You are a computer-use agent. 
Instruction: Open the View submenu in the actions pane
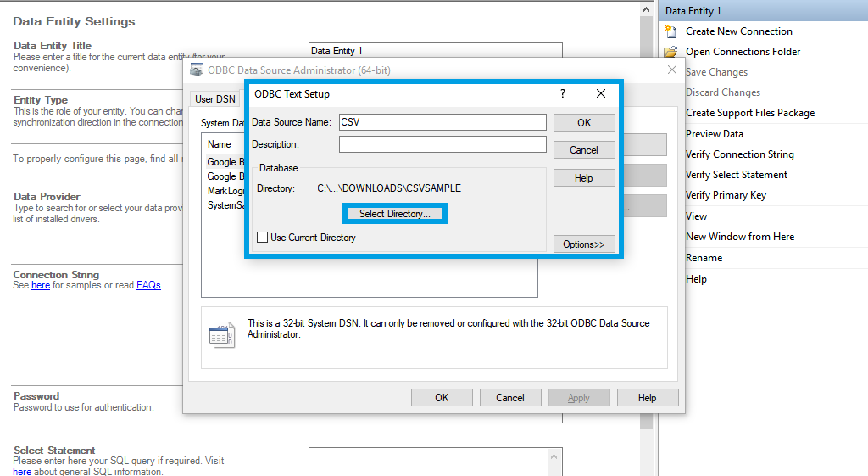696,216
